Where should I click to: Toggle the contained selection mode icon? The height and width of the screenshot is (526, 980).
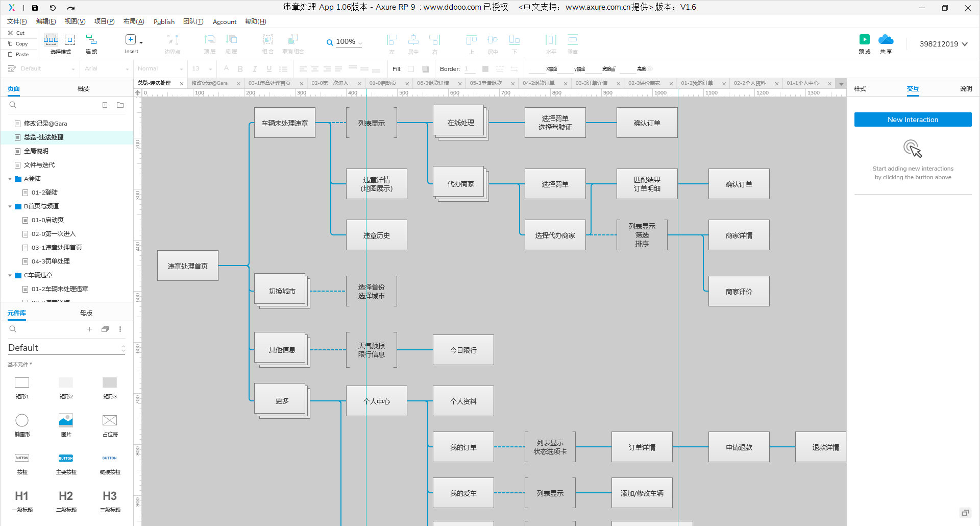coord(70,40)
